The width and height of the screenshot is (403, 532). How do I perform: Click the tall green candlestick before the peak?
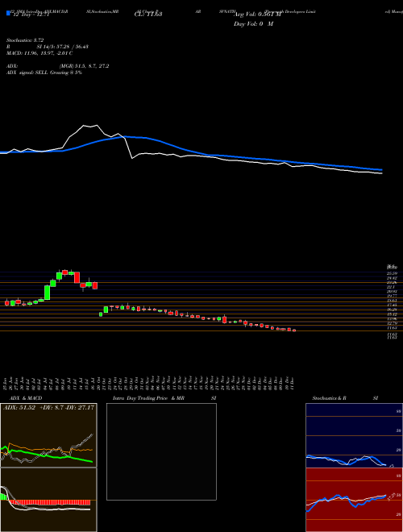pos(48,293)
